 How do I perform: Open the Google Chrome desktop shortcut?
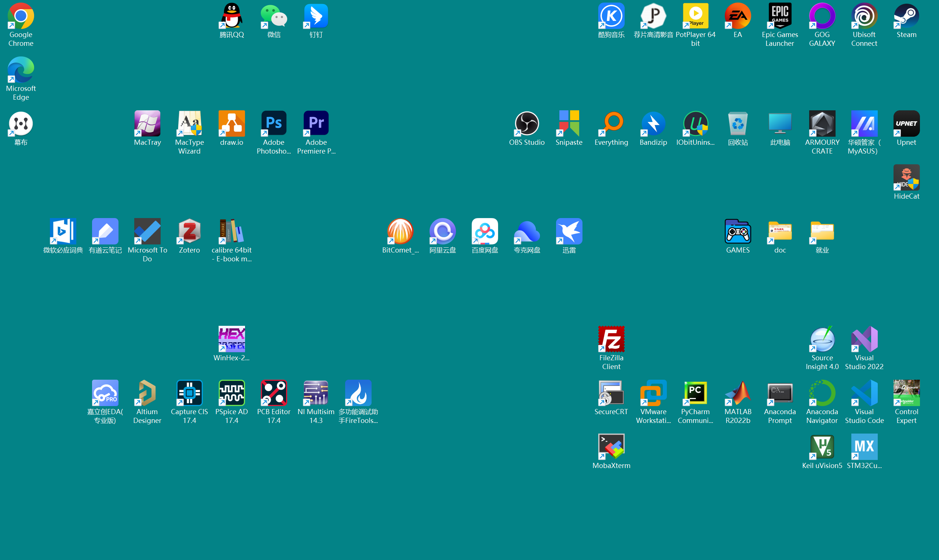(21, 16)
